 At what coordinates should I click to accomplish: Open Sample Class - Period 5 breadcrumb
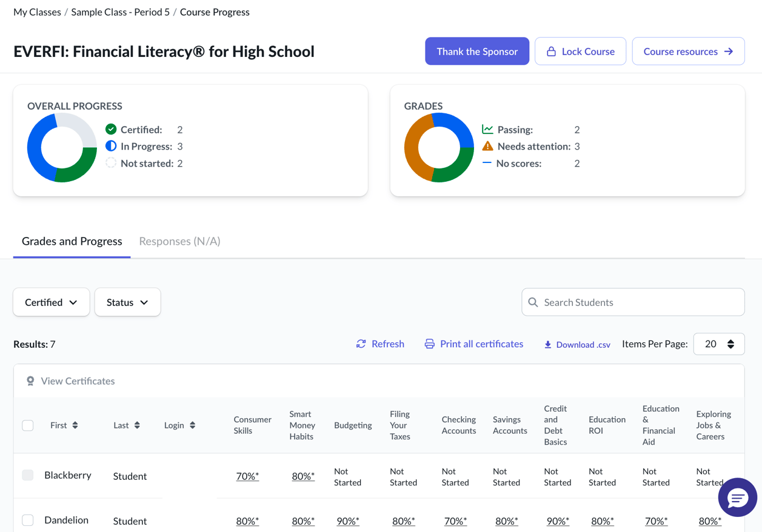coord(121,12)
